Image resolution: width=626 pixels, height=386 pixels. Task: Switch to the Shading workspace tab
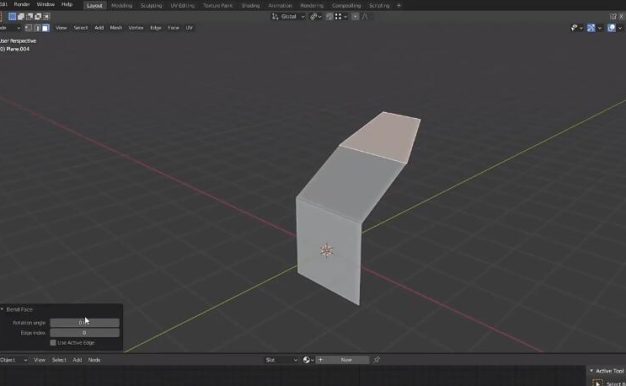251,6
